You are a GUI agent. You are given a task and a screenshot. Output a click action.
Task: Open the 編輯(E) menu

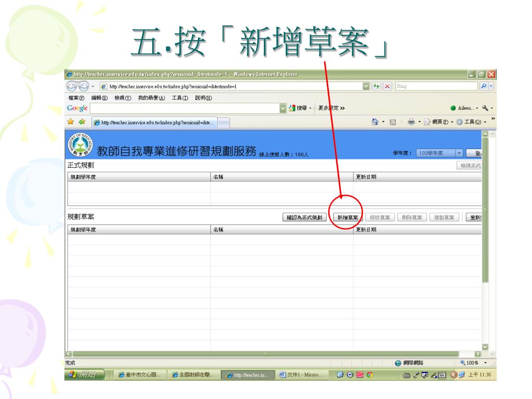[99, 98]
